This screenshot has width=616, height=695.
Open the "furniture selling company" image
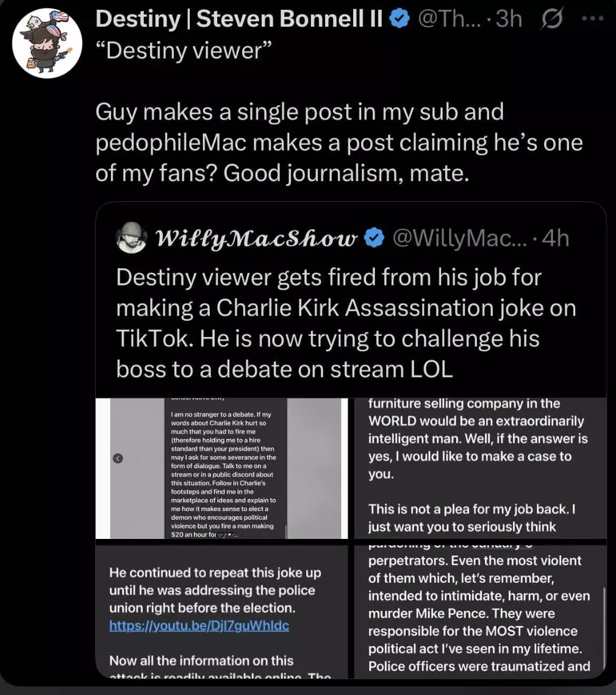coord(480,468)
